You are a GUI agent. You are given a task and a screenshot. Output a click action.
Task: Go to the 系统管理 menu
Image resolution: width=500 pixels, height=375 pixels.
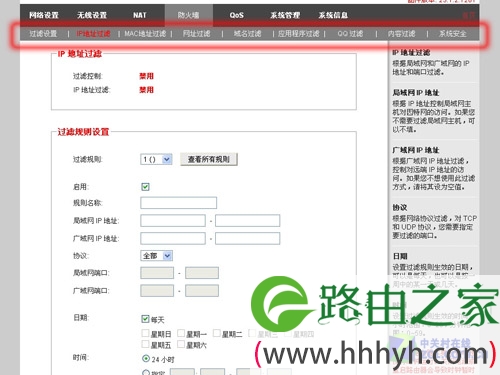pyautogui.click(x=285, y=15)
